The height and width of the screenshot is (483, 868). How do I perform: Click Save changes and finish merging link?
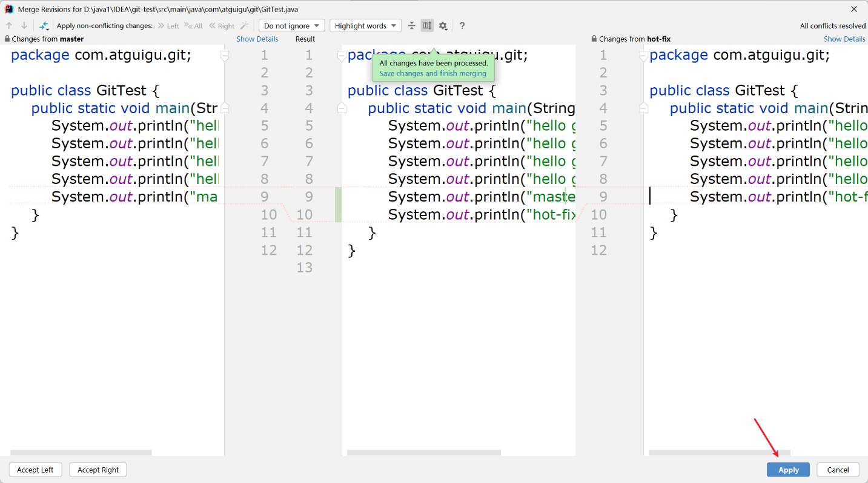432,73
